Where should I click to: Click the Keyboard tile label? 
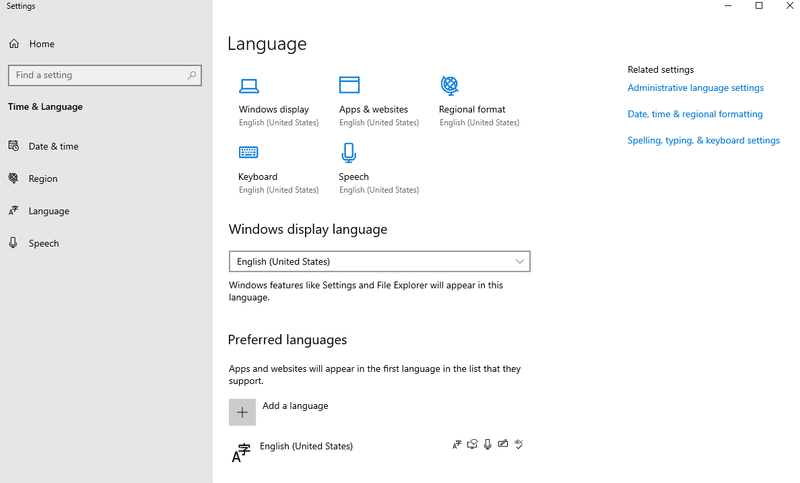[x=258, y=176]
